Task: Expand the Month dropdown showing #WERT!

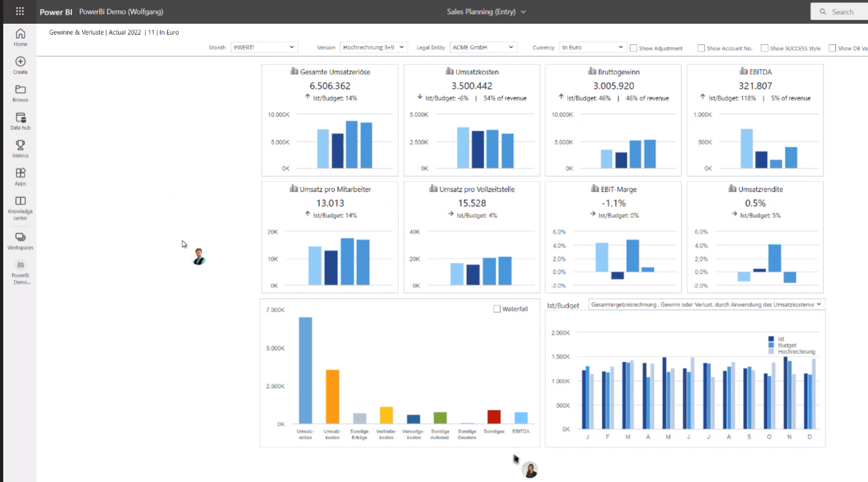Action: point(264,48)
